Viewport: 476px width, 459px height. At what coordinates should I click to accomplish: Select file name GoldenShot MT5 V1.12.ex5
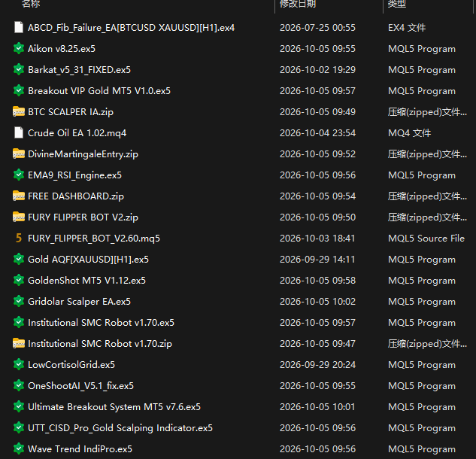tap(86, 281)
